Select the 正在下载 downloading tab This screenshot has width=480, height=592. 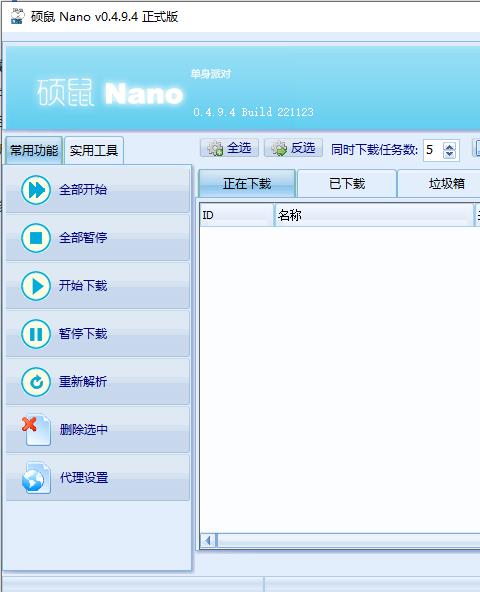[247, 183]
